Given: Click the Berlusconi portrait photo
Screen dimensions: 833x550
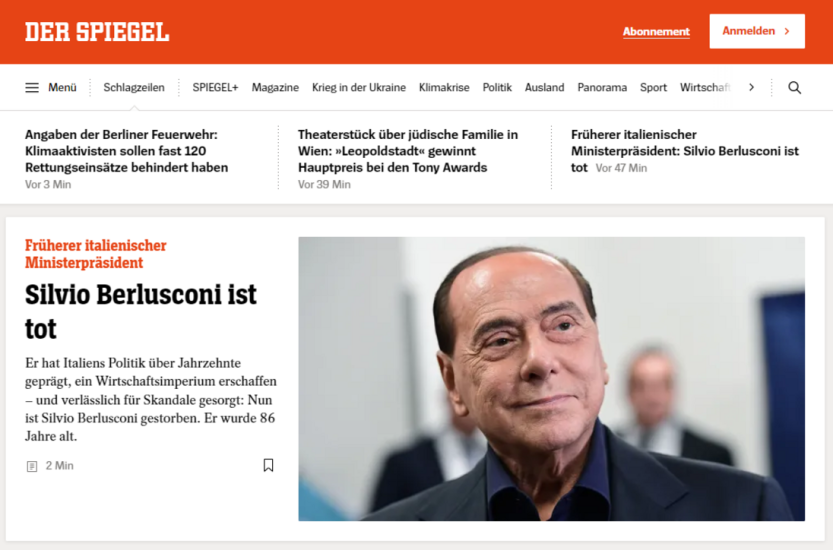Looking at the screenshot, I should 551,379.
